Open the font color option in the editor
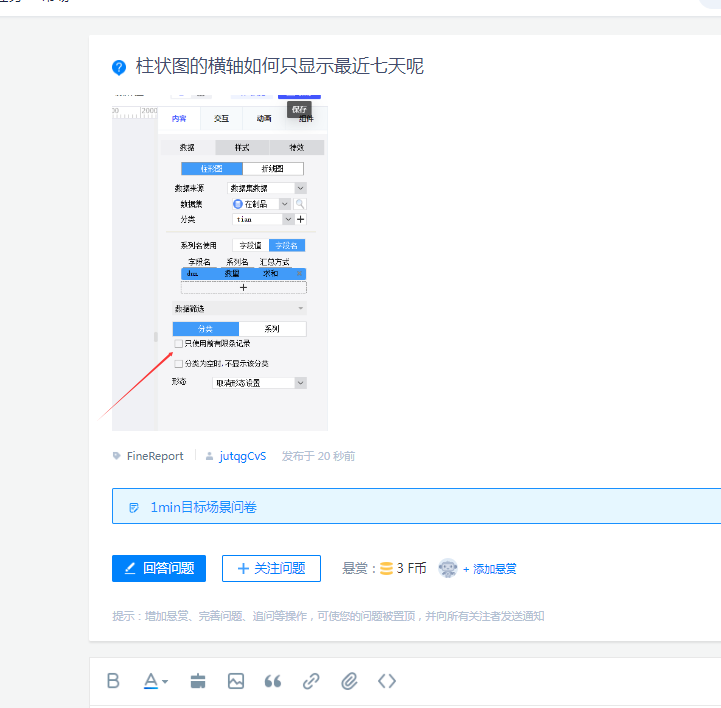The width and height of the screenshot is (721, 708). (x=155, y=681)
